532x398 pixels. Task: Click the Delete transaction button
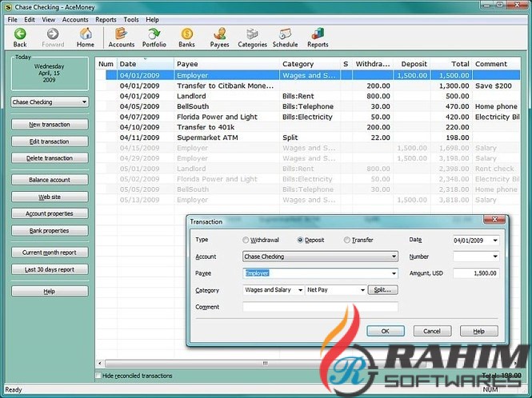point(50,158)
